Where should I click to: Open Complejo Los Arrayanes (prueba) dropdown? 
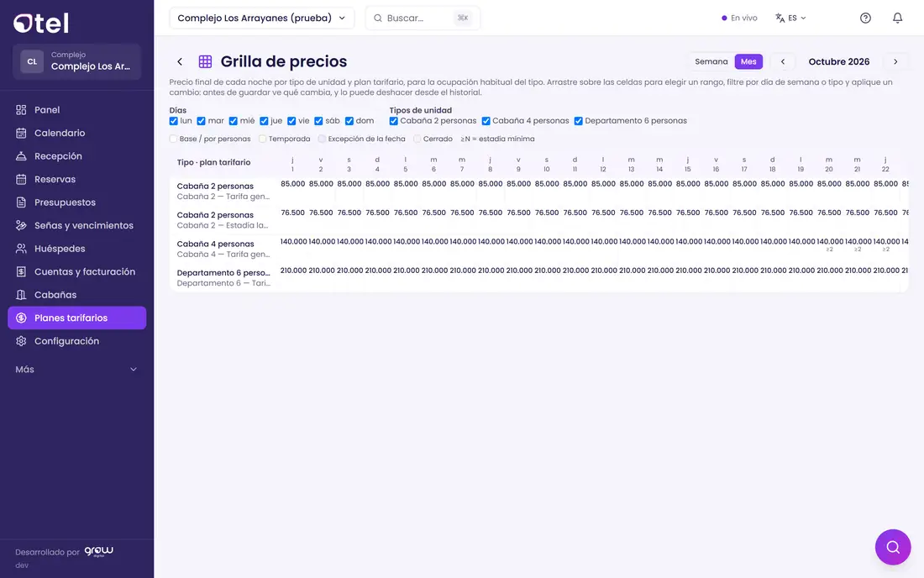[x=261, y=18]
